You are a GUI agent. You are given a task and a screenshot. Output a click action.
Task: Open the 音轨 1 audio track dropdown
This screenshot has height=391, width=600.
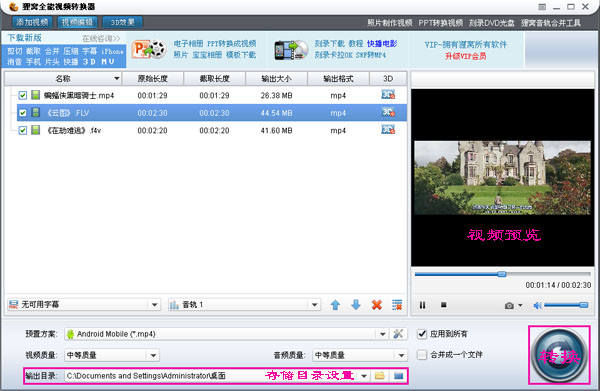pyautogui.click(x=315, y=305)
